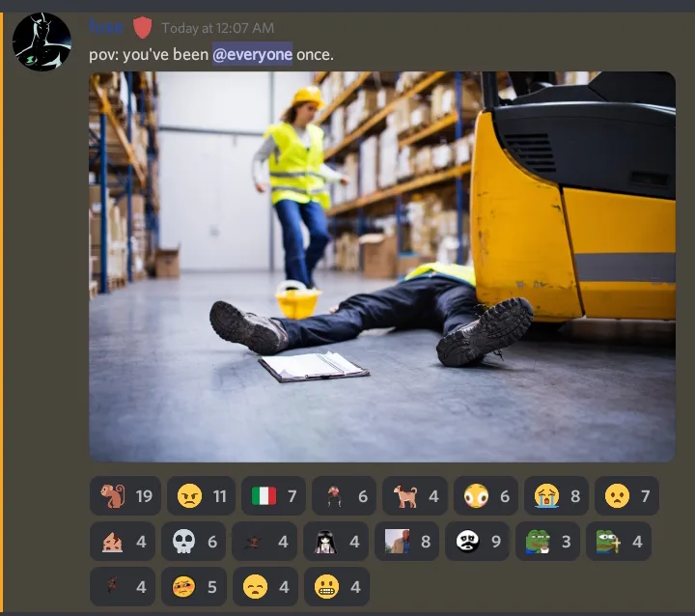Click the dark crawling figure emote reaction
This screenshot has width=695, height=616.
click(x=264, y=541)
